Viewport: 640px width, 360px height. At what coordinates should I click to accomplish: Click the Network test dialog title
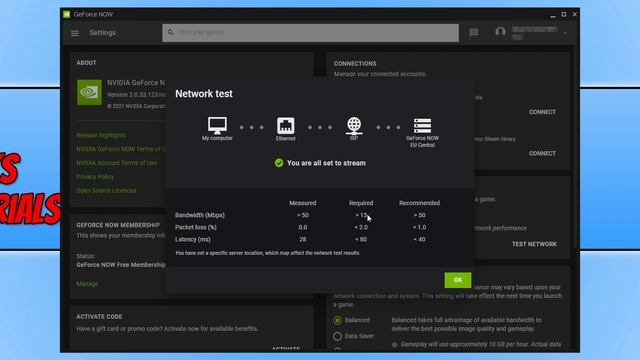coord(204,93)
